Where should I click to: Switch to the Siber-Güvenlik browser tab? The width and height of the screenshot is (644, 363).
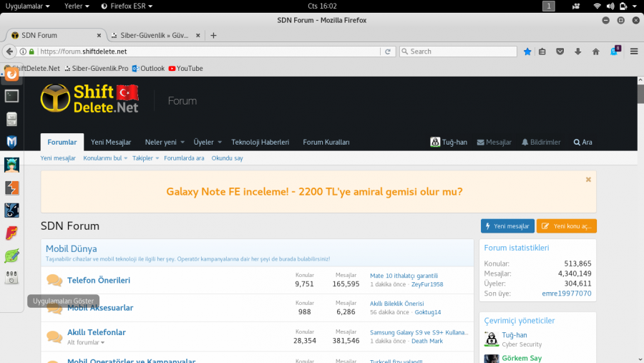click(x=155, y=35)
